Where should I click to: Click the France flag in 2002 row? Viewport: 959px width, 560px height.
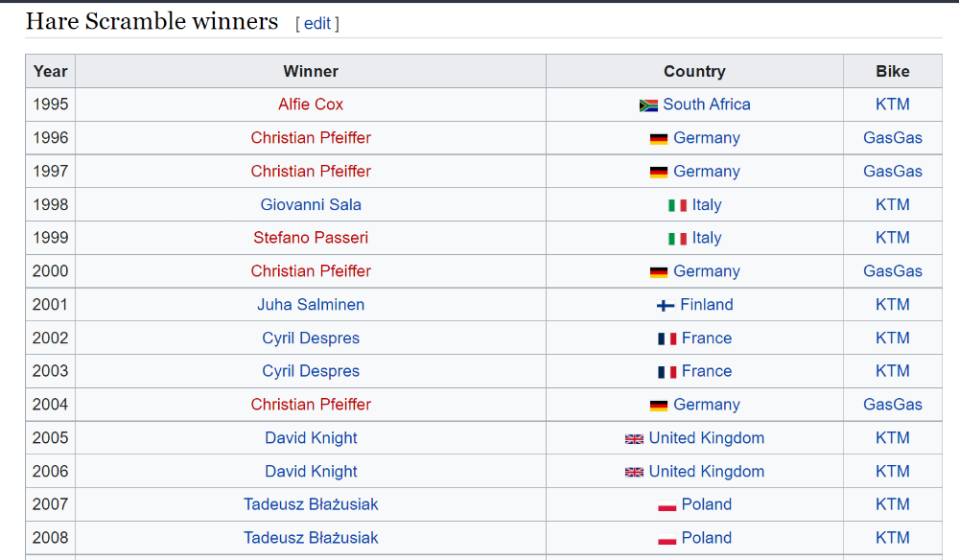667,338
